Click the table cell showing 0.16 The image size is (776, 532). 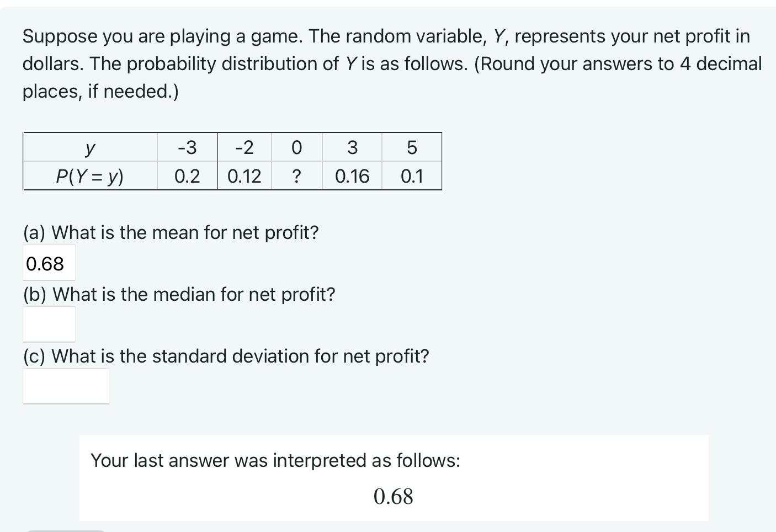pos(352,175)
